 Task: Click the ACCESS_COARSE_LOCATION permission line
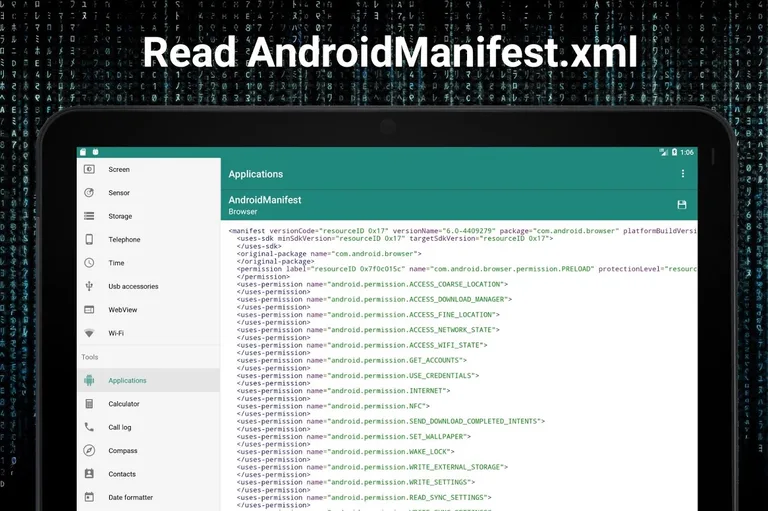[x=373, y=284]
